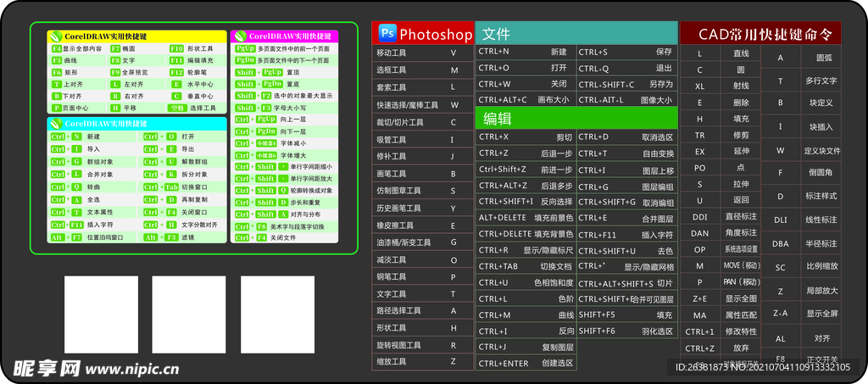Click the T key badge beside 上对齐

click(x=57, y=85)
